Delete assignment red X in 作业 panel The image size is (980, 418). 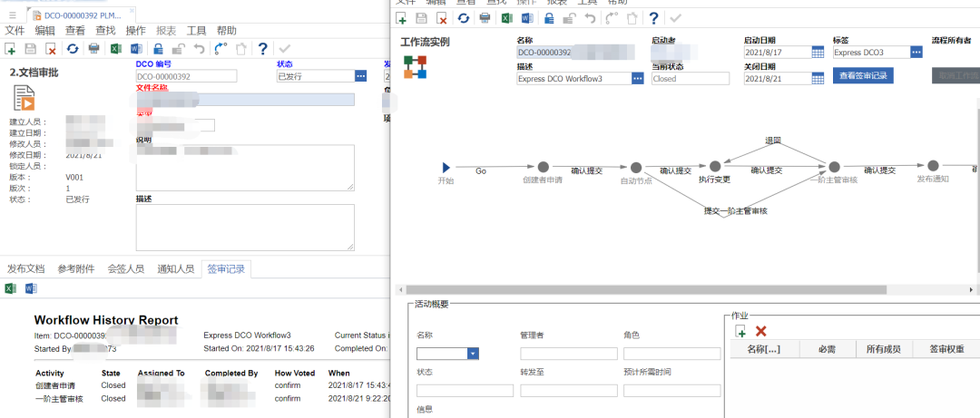pyautogui.click(x=760, y=331)
